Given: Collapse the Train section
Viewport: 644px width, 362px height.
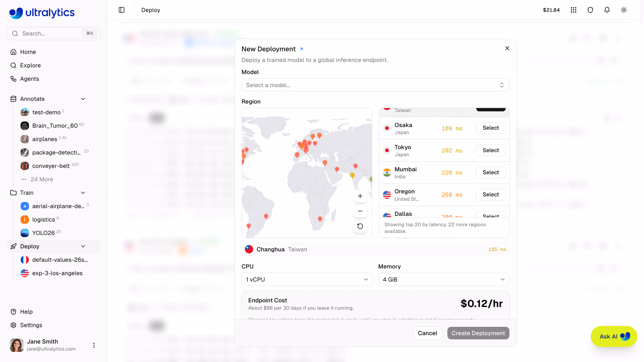Looking at the screenshot, I should pyautogui.click(x=83, y=193).
